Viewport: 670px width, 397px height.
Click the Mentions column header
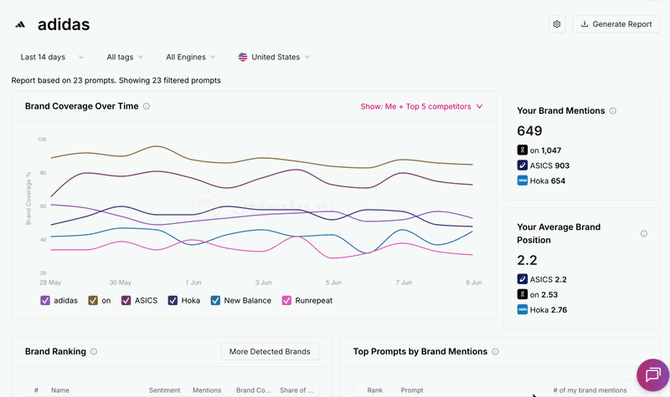coord(207,390)
